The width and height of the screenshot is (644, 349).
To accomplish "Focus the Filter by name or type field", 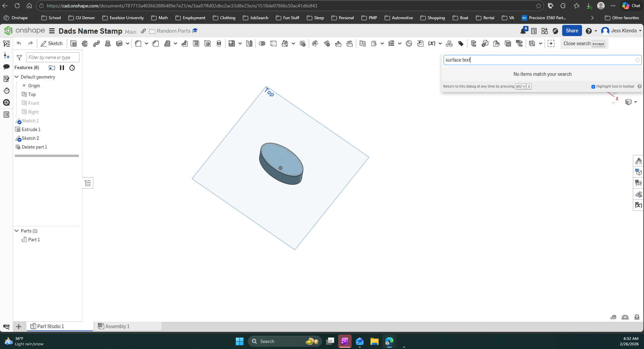I will click(53, 57).
